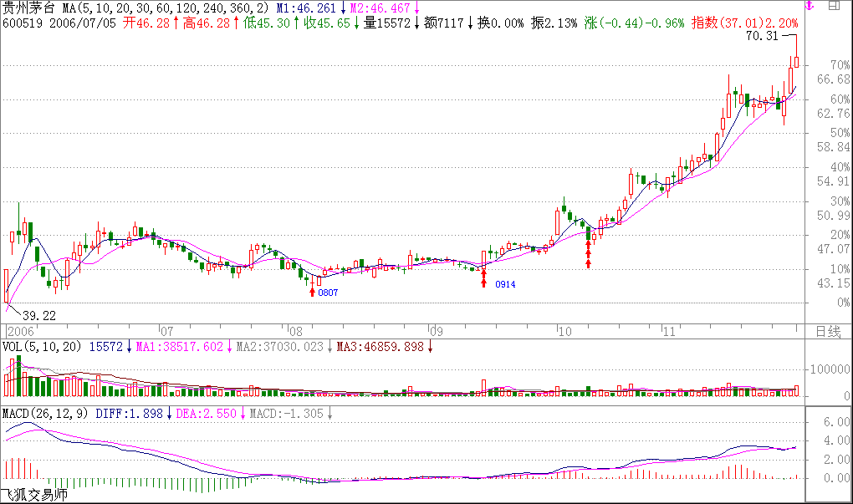This screenshot has height=504, width=853.
Task: Click the double red arrow signal in October
Action: click(588, 253)
